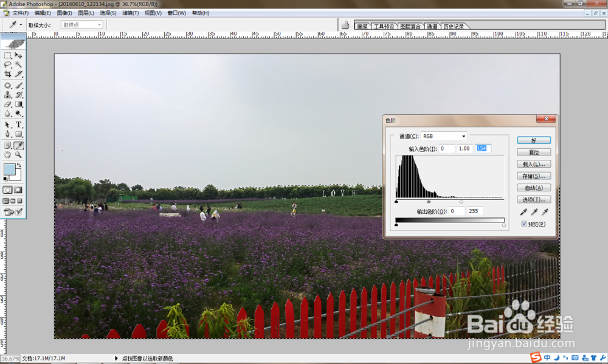The width and height of the screenshot is (608, 364).
Task: Select the Slice tool
Action: [x=18, y=74]
